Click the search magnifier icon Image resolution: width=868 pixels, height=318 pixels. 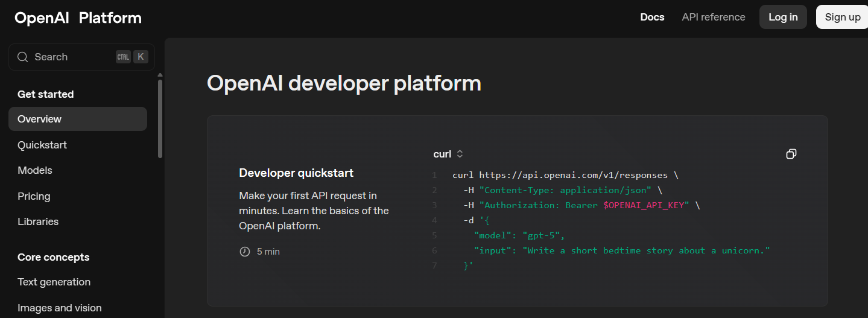[23, 57]
